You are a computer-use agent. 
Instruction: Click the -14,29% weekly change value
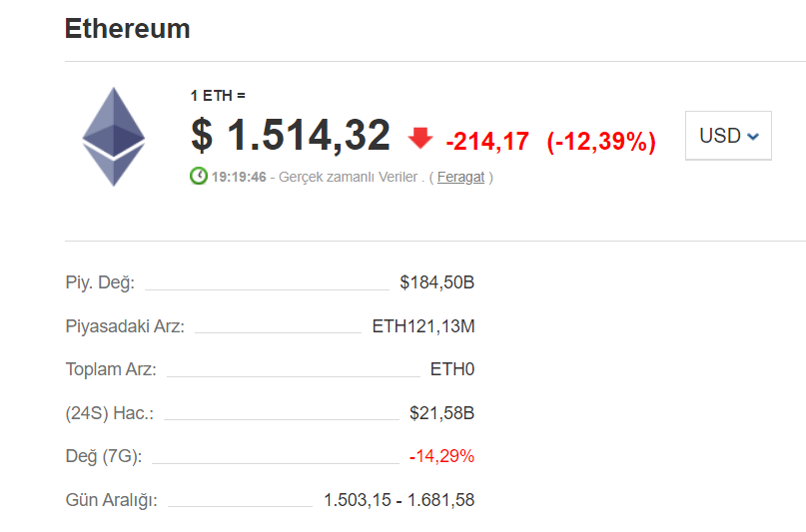click(441, 456)
